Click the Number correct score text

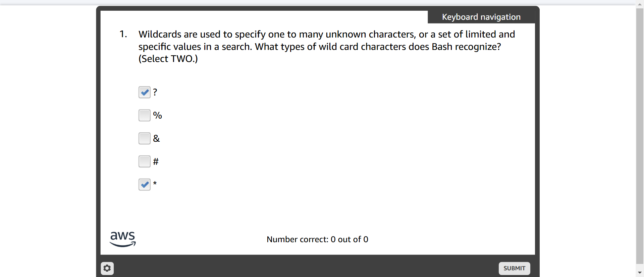(317, 239)
